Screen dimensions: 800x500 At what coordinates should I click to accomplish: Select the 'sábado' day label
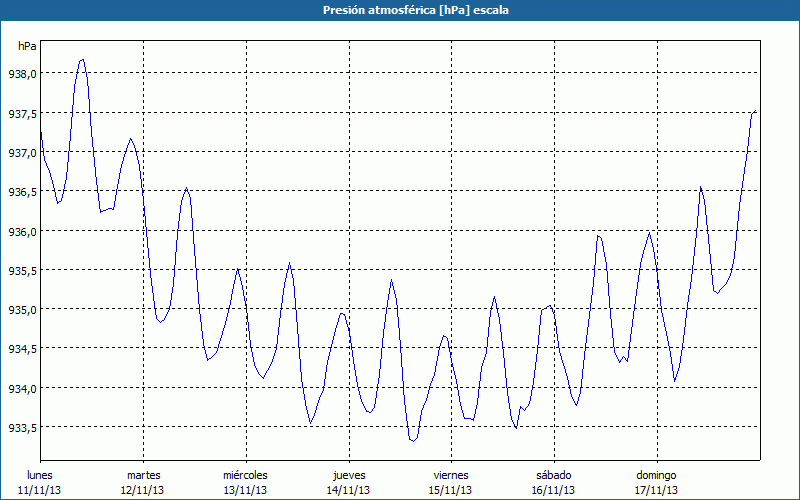tap(553, 475)
